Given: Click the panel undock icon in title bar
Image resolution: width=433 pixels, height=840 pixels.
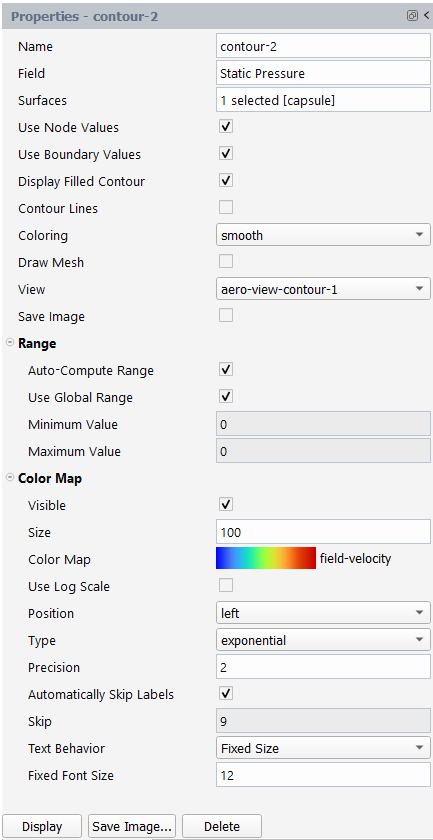Looking at the screenshot, I should (412, 16).
